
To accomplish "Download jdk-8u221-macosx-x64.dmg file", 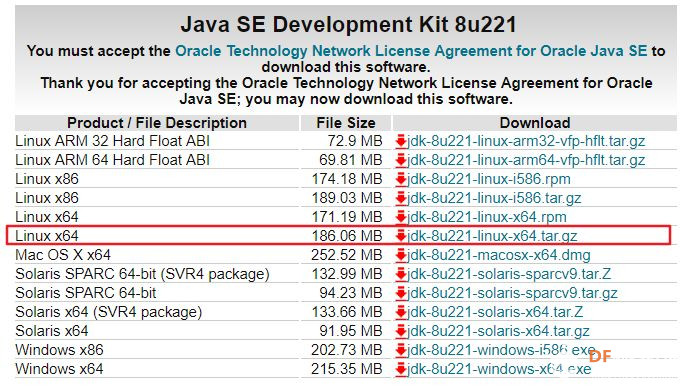I will tap(499, 255).
